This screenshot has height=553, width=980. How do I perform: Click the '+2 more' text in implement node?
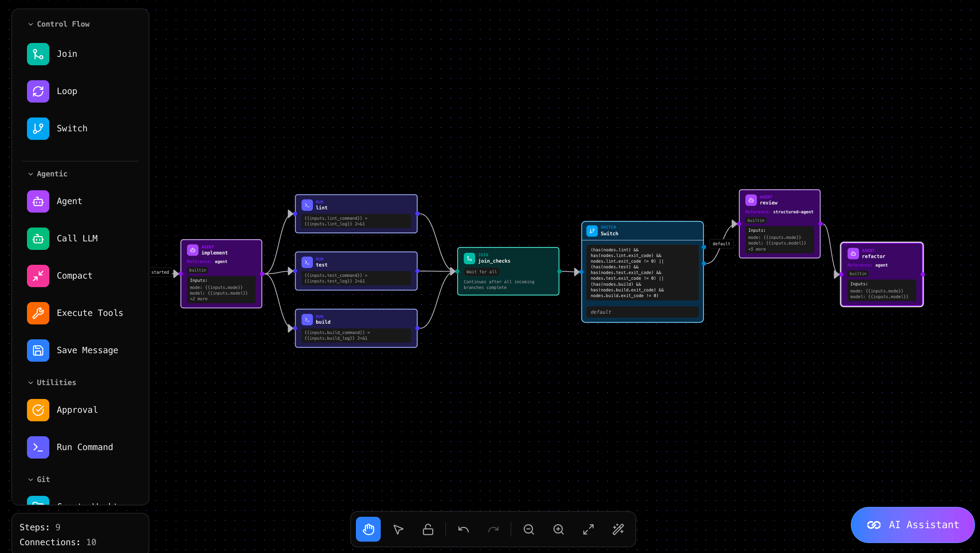(199, 299)
